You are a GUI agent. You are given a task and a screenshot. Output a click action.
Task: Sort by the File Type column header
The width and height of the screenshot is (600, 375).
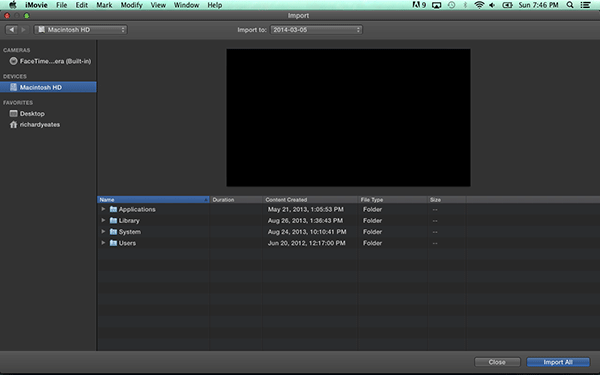(x=392, y=200)
